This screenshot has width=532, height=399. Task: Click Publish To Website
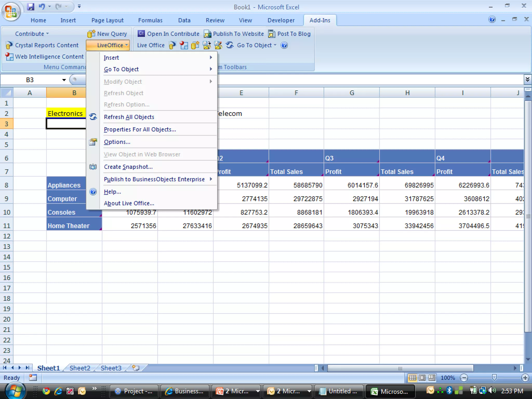pyautogui.click(x=234, y=34)
